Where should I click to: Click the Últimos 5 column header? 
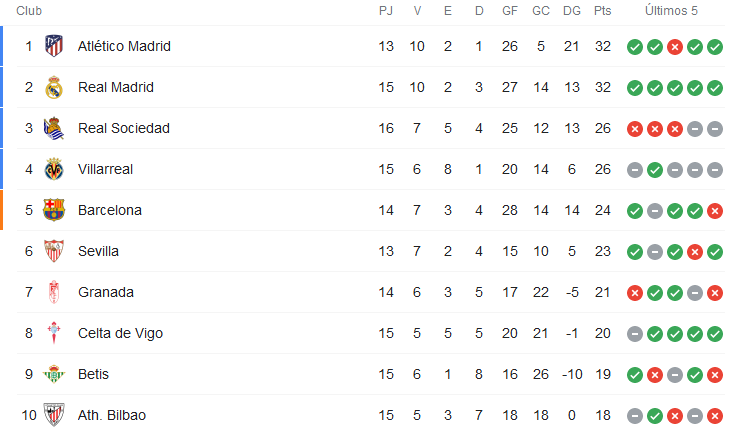point(671,11)
